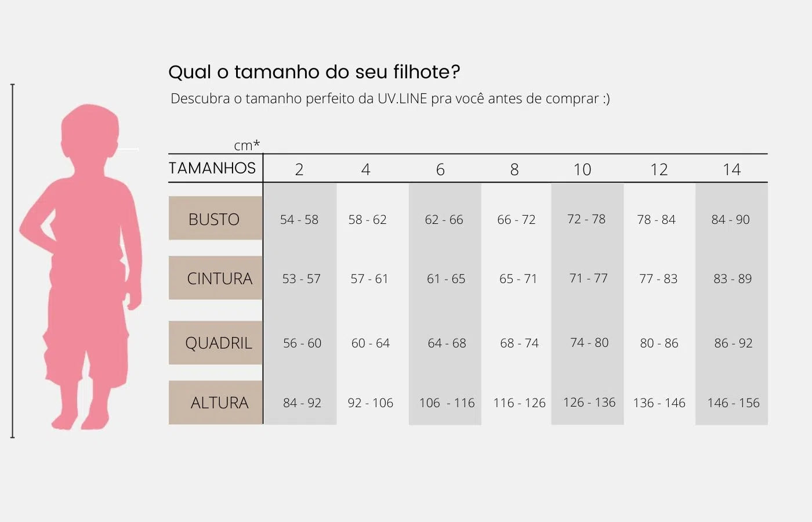Click cintura value 65 - 71
Viewport: 812px width, 522px height.
(518, 279)
